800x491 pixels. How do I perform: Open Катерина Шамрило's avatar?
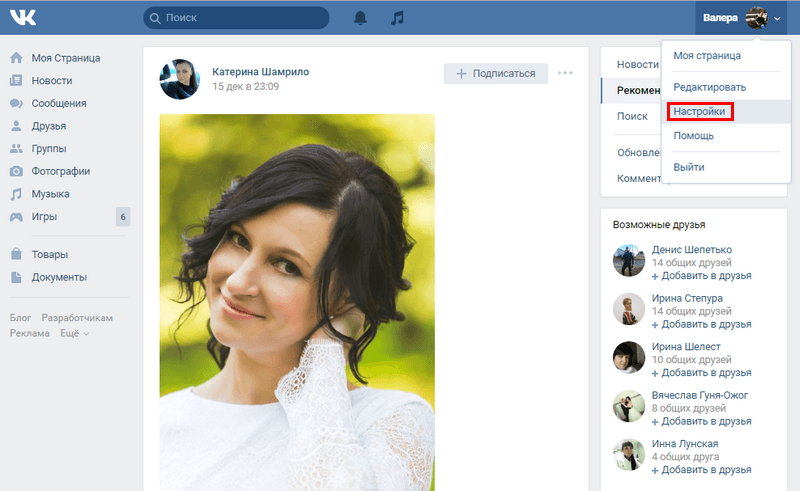tap(179, 79)
